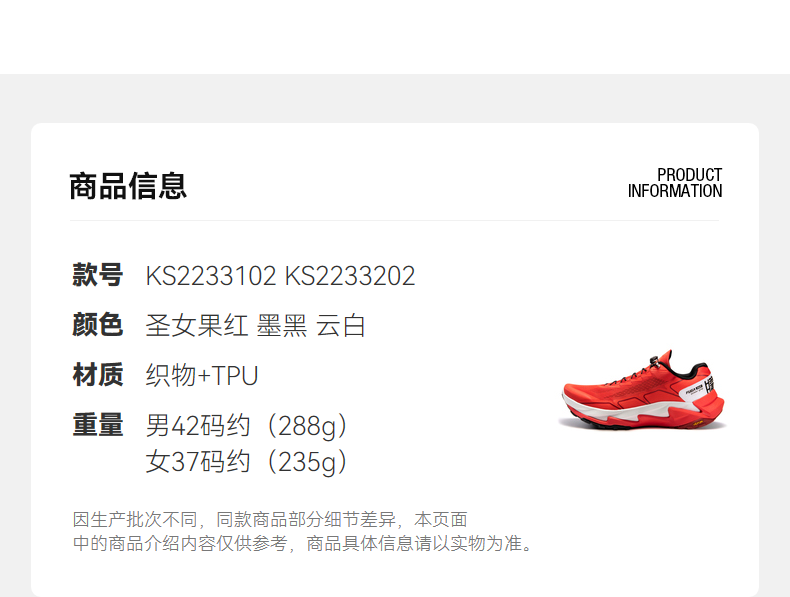Image resolution: width=790 pixels, height=597 pixels.
Task: Click the 款号 label
Action: point(98,275)
